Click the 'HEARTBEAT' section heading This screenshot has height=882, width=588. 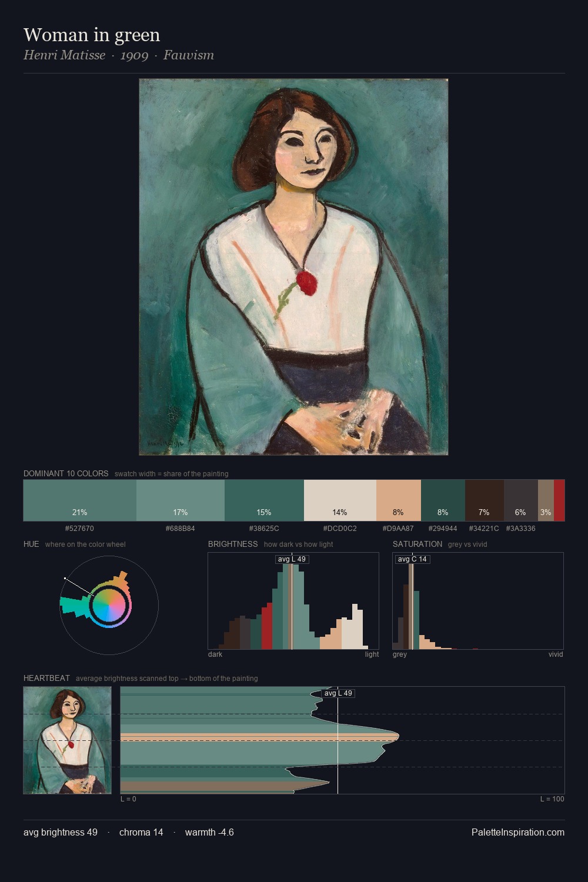[46, 678]
